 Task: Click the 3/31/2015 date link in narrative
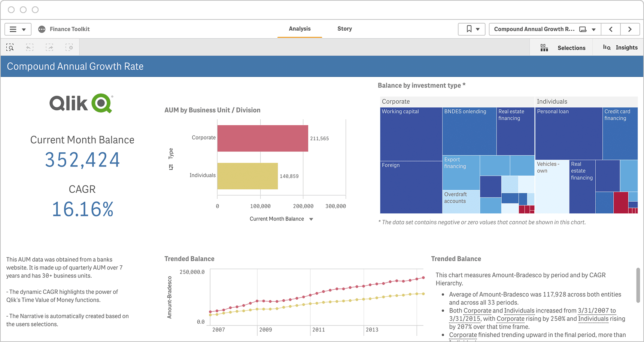(465, 319)
